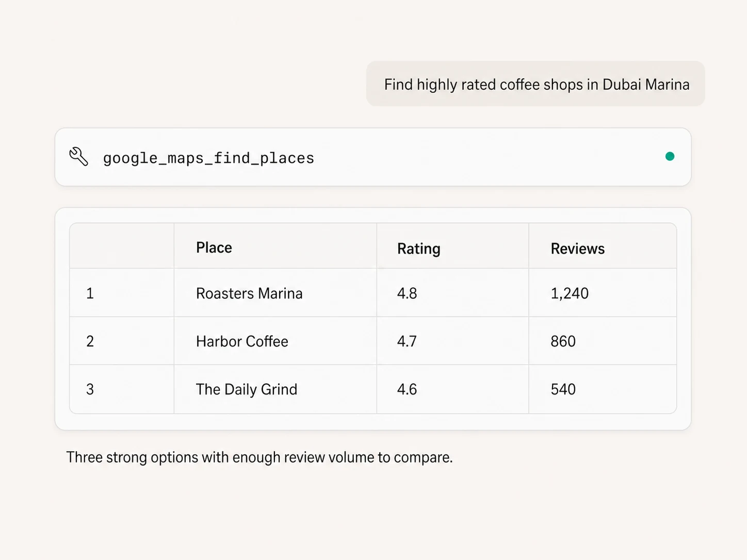Click row number 2 in the table
The height and width of the screenshot is (560, 747).
(x=90, y=341)
